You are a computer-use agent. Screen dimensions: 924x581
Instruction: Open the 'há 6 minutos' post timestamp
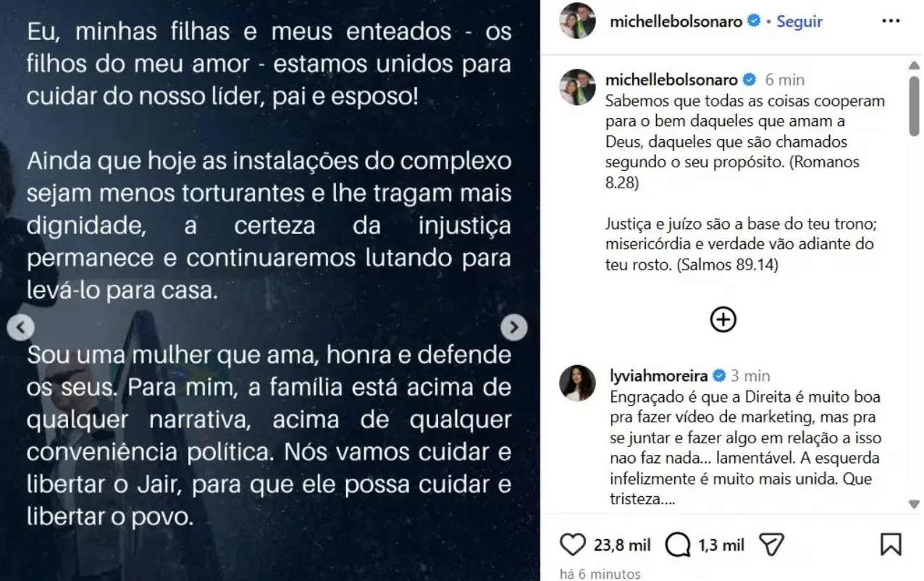pos(600,574)
